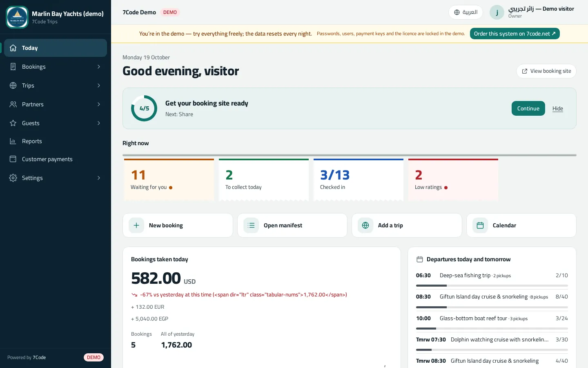Viewport: 588px width, 368px height.
Task: Click the calendar icon on Calendar card
Action: tap(480, 225)
